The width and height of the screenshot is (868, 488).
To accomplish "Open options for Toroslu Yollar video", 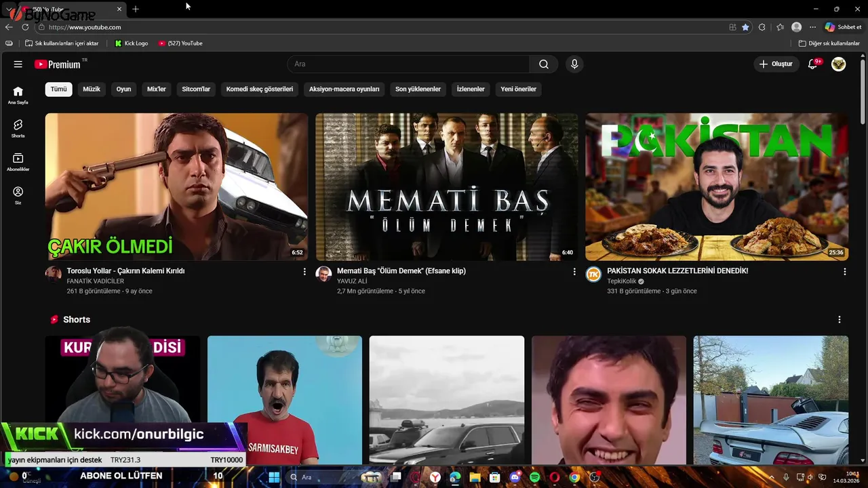I will [x=304, y=272].
